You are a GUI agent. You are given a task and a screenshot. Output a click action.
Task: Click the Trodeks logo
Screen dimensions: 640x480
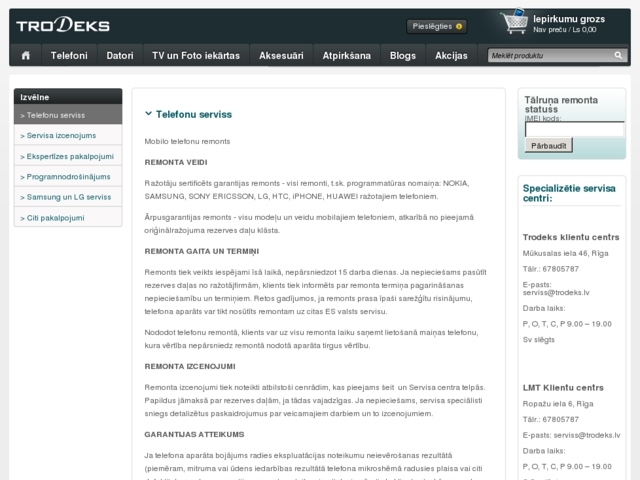63,25
